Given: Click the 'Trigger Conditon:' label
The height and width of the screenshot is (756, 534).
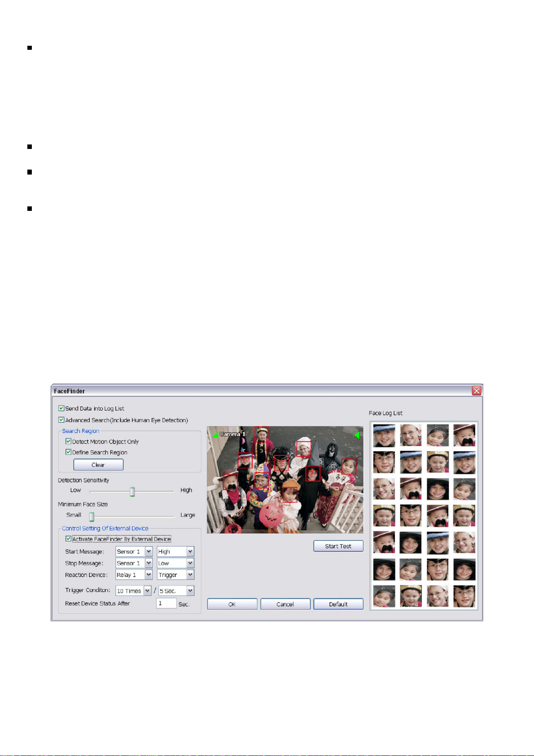Looking at the screenshot, I should [x=87, y=590].
